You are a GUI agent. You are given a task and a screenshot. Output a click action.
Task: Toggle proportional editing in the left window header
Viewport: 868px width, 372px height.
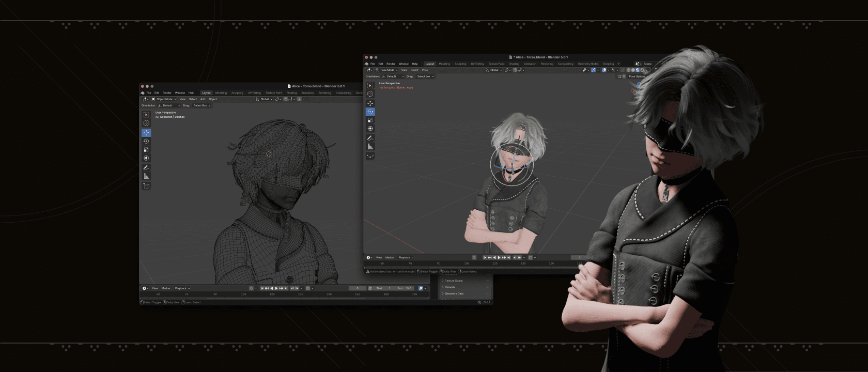click(299, 99)
